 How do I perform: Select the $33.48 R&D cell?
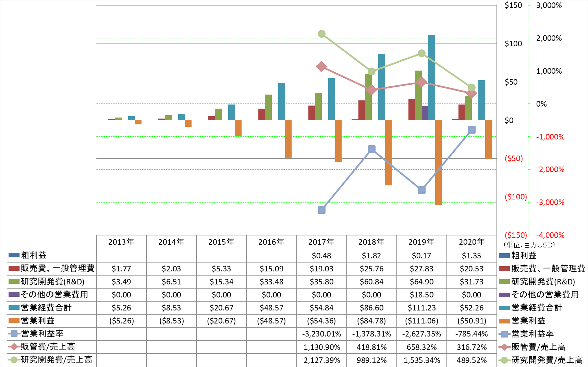tap(271, 282)
